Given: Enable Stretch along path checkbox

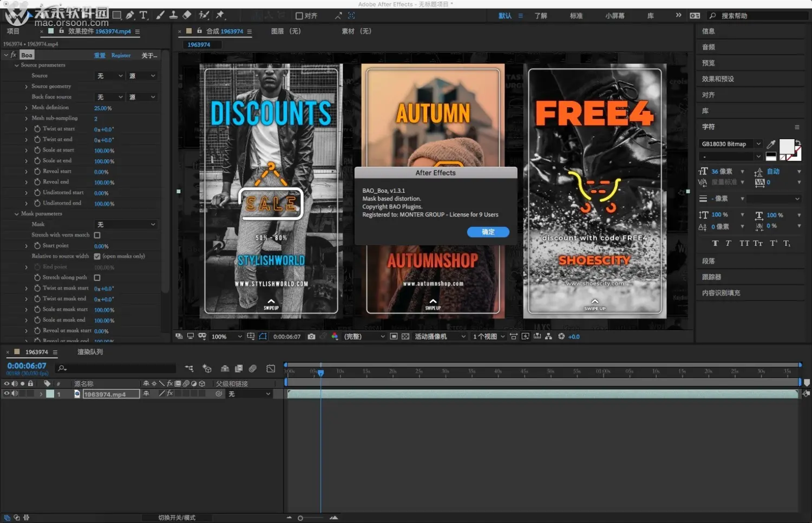Looking at the screenshot, I should tap(97, 278).
